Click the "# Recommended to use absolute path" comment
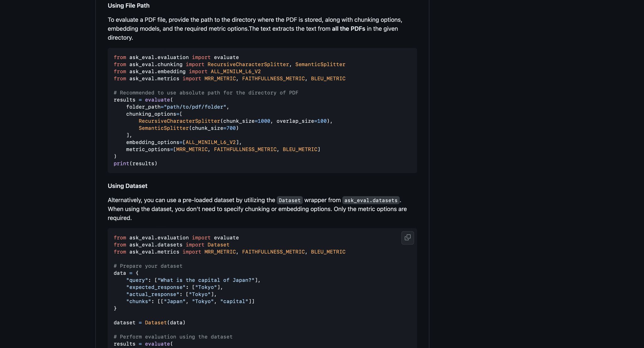644x348 pixels. (x=206, y=93)
